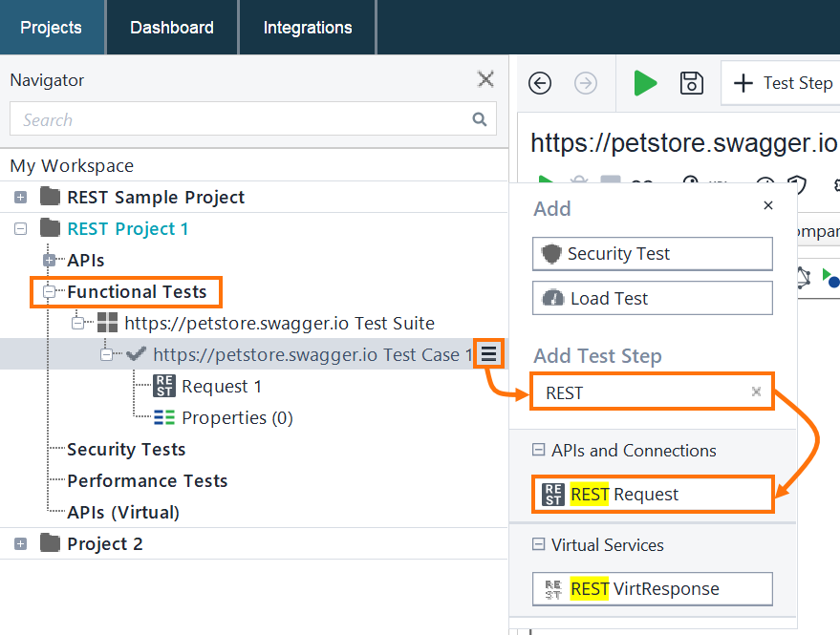Image resolution: width=840 pixels, height=635 pixels.
Task: Click inside the Navigator search field
Action: (239, 119)
